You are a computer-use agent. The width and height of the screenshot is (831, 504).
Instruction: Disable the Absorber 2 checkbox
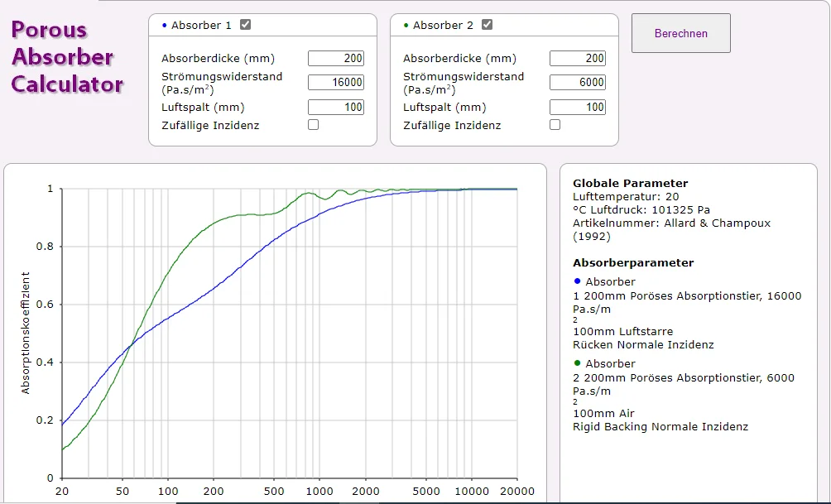(487, 24)
